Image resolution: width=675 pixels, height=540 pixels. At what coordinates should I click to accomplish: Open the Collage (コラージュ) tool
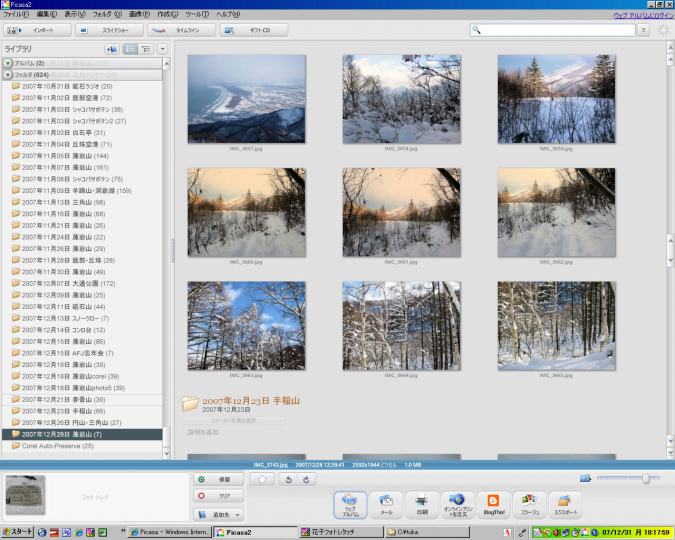(x=529, y=503)
